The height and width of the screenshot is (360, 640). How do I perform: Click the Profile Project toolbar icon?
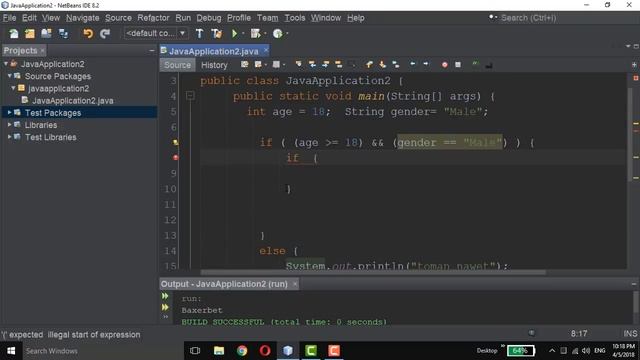278,33
